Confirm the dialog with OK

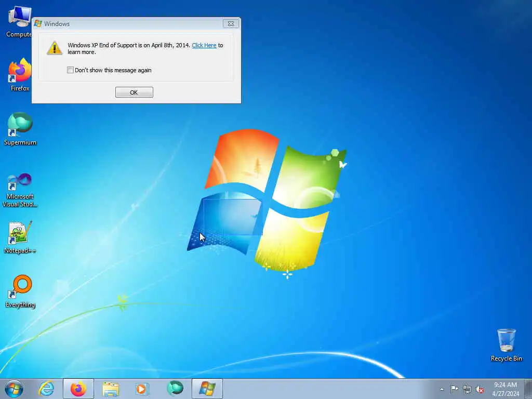coord(134,92)
